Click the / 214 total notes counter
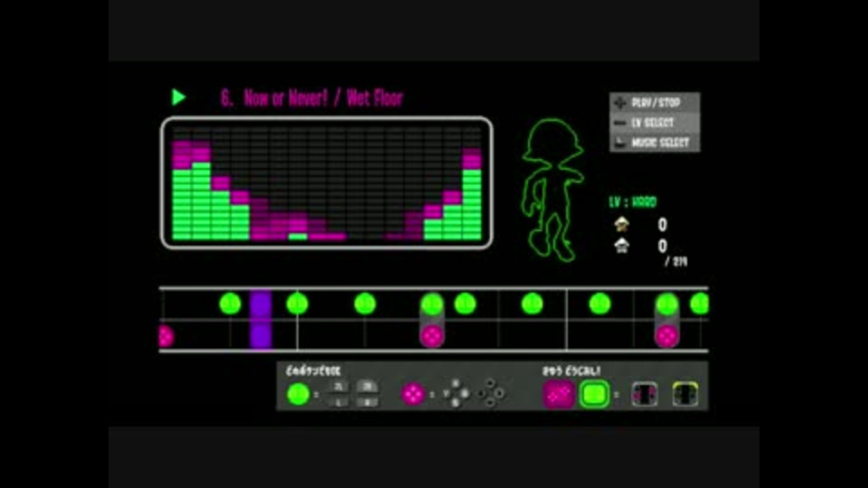This screenshot has height=488, width=868. [676, 262]
